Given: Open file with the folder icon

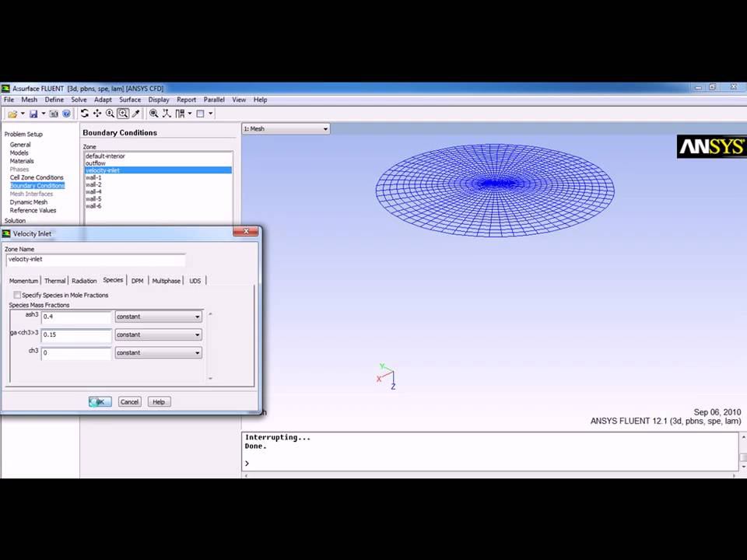Looking at the screenshot, I should [x=12, y=114].
